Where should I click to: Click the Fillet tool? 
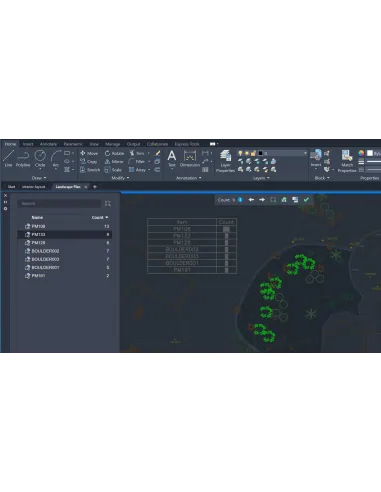click(x=137, y=161)
